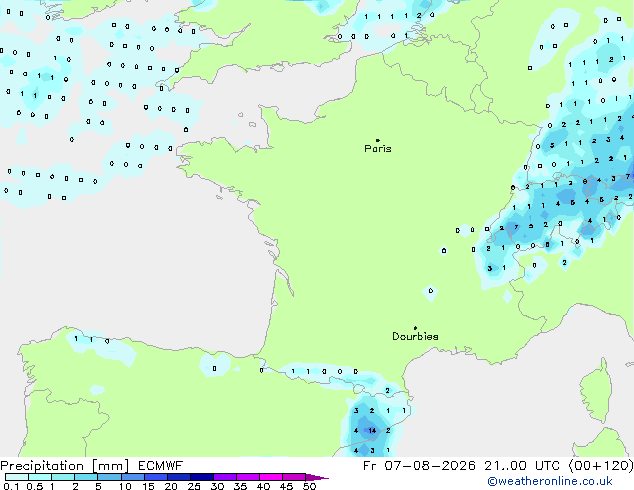Click the legend scale label 50

click(x=309, y=486)
